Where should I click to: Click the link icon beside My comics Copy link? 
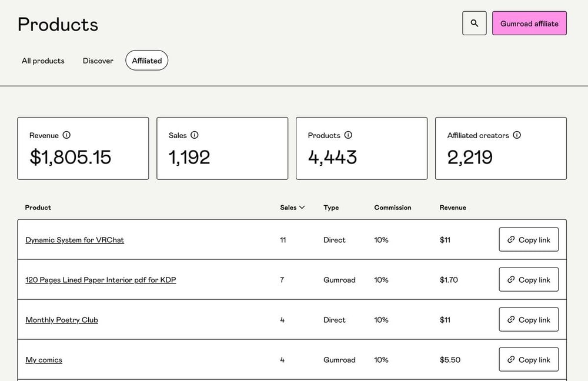click(512, 359)
